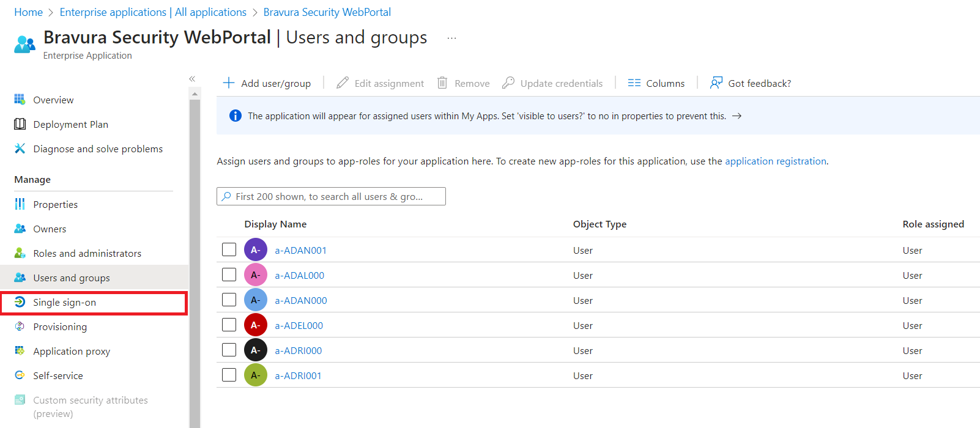Click the purple avatar for a-ADAN001
Image resolution: width=980 pixels, height=428 pixels.
click(256, 249)
